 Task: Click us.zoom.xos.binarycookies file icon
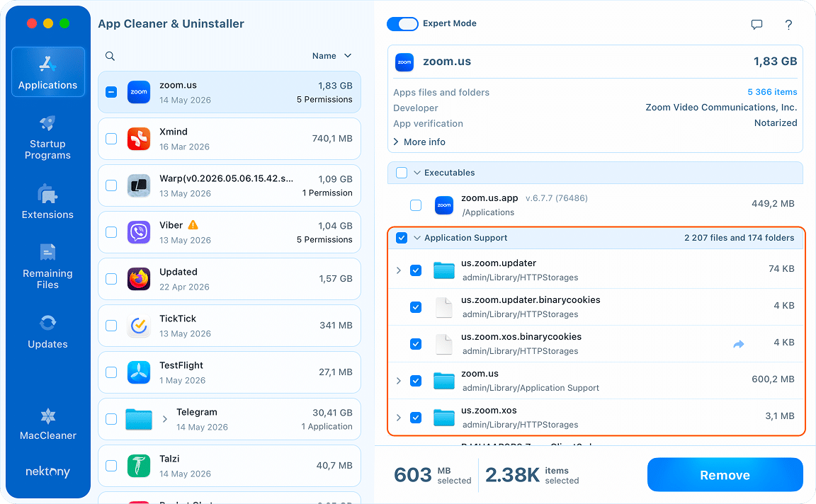[444, 344]
